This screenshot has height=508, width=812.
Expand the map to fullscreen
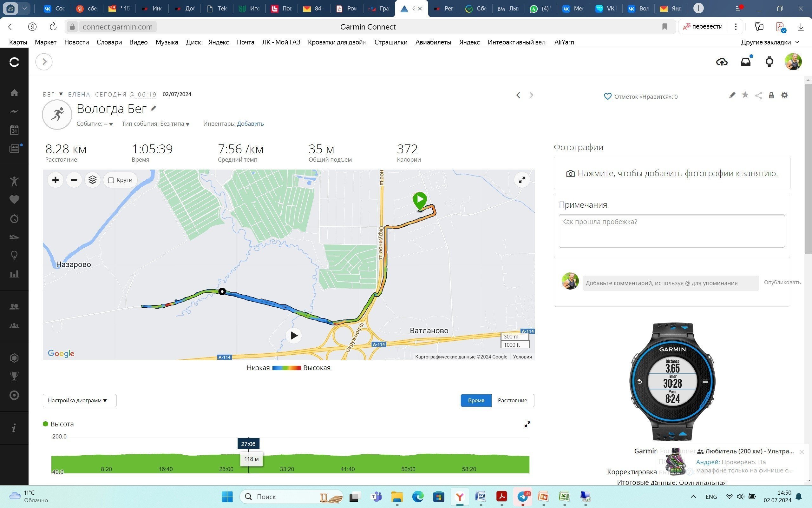522,180
